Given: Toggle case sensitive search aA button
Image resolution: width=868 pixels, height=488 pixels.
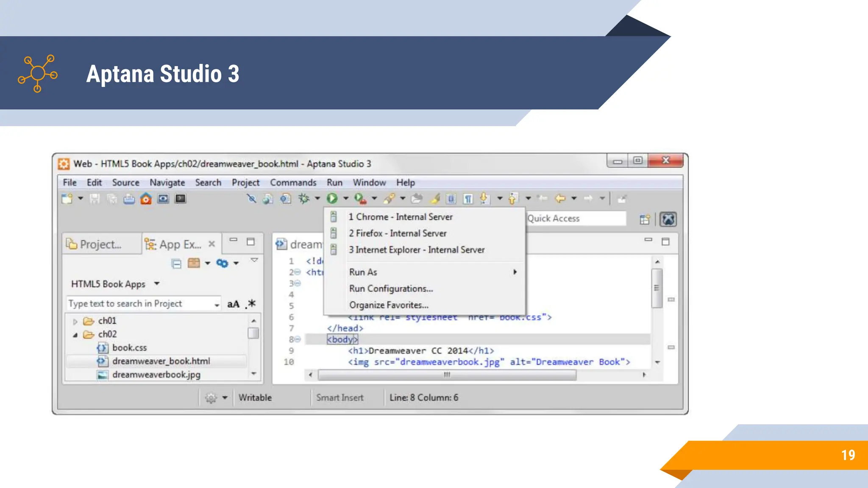Looking at the screenshot, I should (x=233, y=304).
